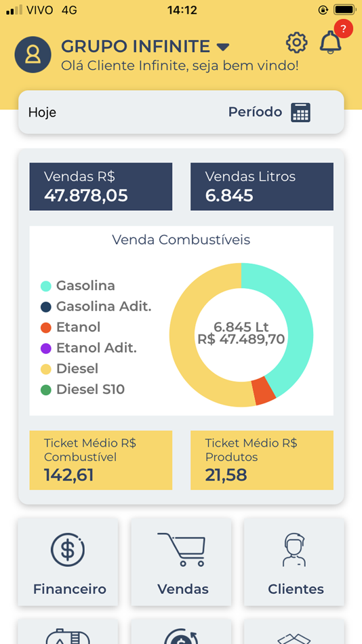Tap the 14:12 clock in status bar

[x=182, y=10]
